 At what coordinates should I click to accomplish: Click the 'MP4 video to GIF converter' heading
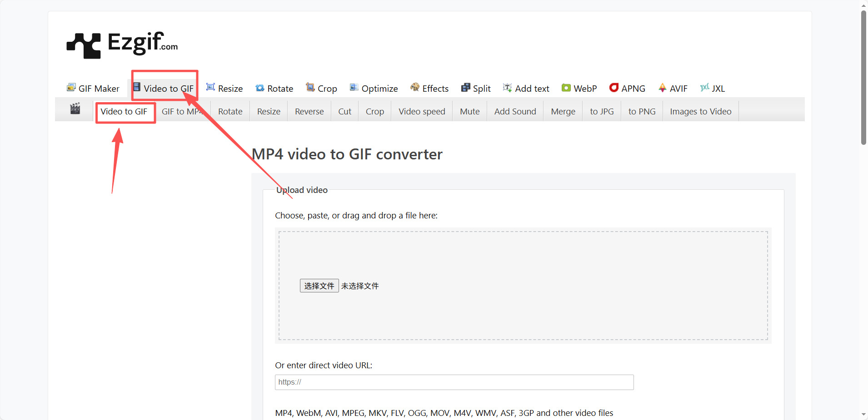[347, 154]
